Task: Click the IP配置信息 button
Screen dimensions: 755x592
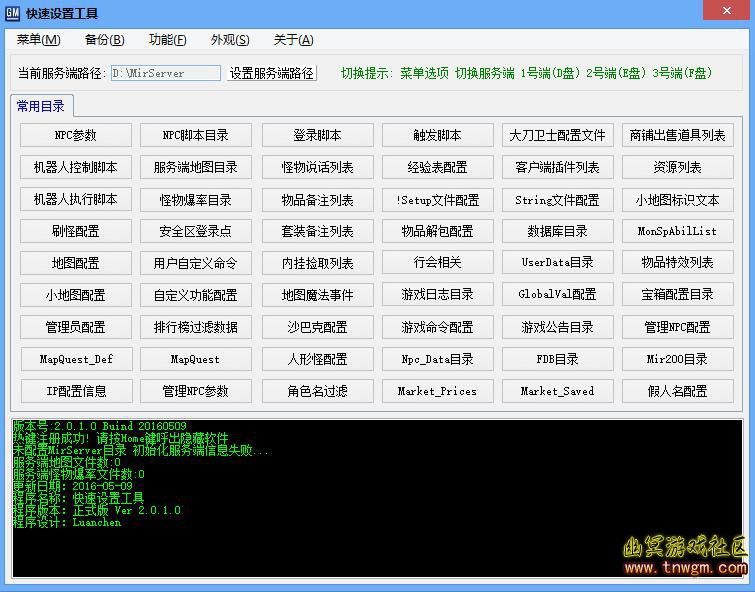Action: tap(76, 391)
